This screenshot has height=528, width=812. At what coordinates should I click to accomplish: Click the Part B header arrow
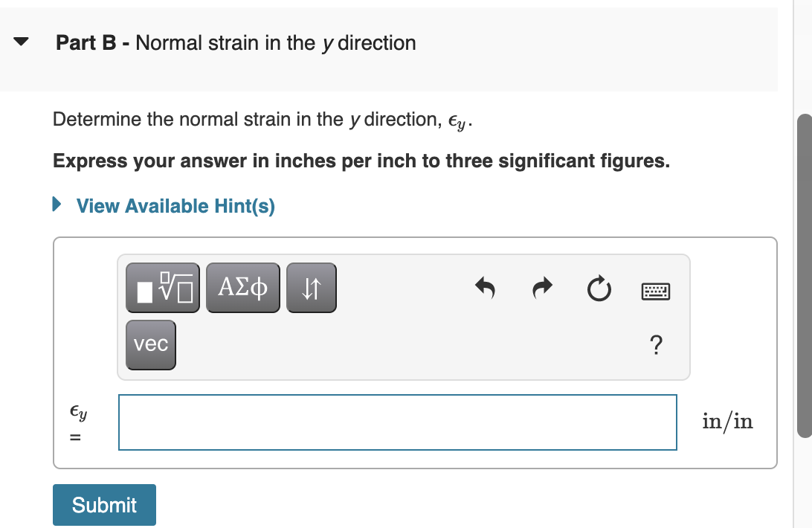coord(22,41)
